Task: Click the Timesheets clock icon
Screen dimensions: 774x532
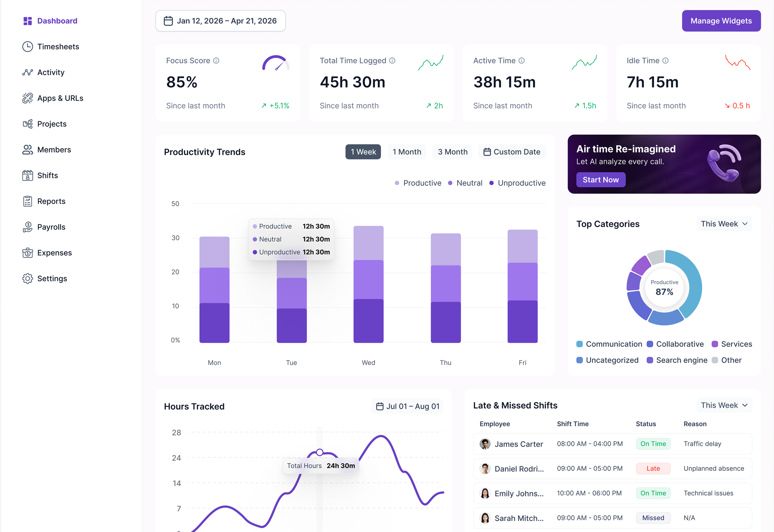Action: [x=28, y=47]
